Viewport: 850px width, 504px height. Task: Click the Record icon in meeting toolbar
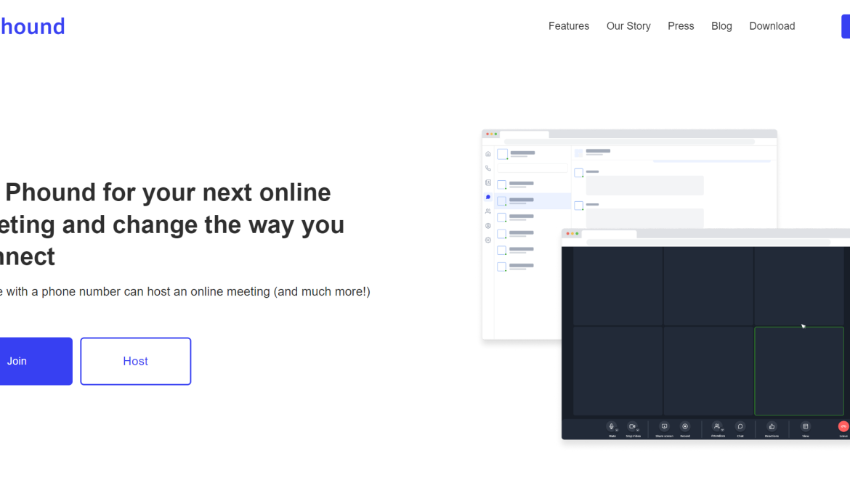tap(684, 426)
